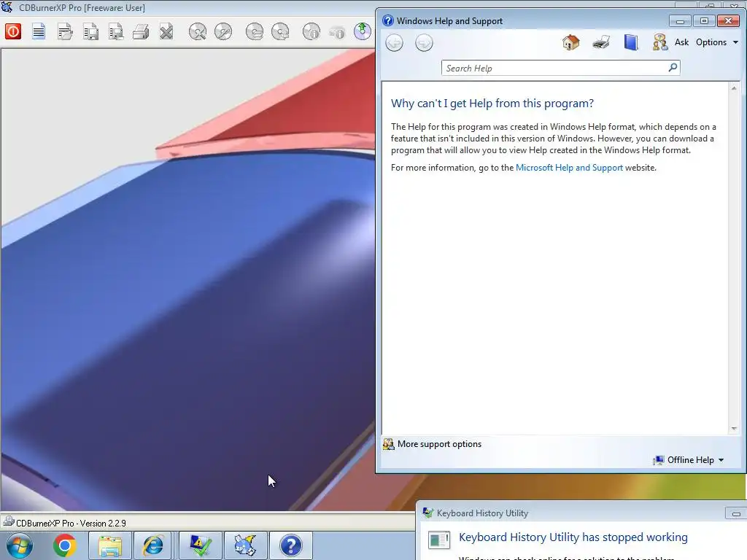Click the disc information icon
Image resolution: width=747 pixels, height=560 pixels.
[x=311, y=32]
